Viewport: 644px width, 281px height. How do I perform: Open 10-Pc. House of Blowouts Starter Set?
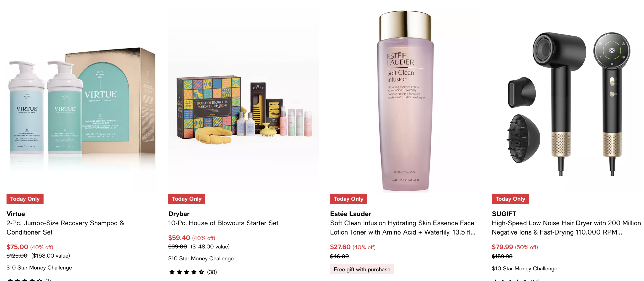pyautogui.click(x=223, y=223)
